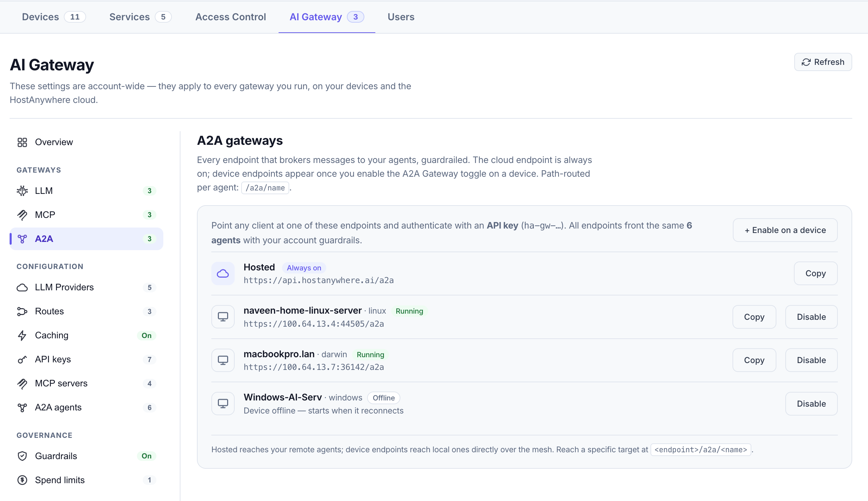
Task: Click the Caching lightning bolt icon
Action: click(x=22, y=336)
